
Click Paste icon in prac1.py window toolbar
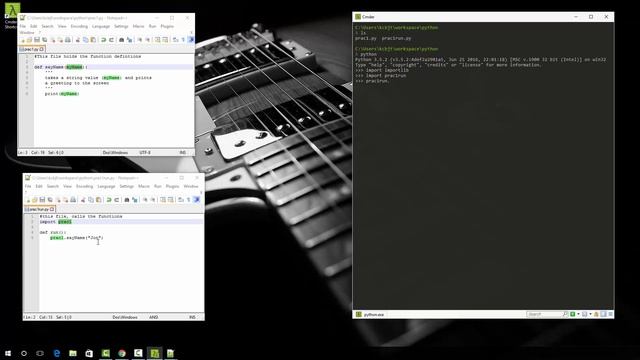point(93,40)
